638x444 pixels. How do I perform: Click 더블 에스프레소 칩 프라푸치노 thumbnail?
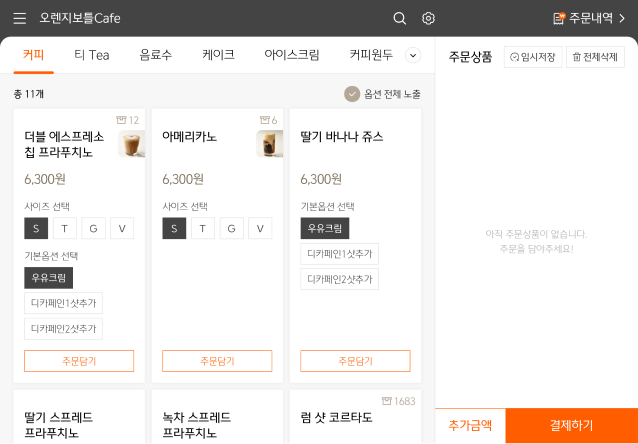[x=131, y=144]
